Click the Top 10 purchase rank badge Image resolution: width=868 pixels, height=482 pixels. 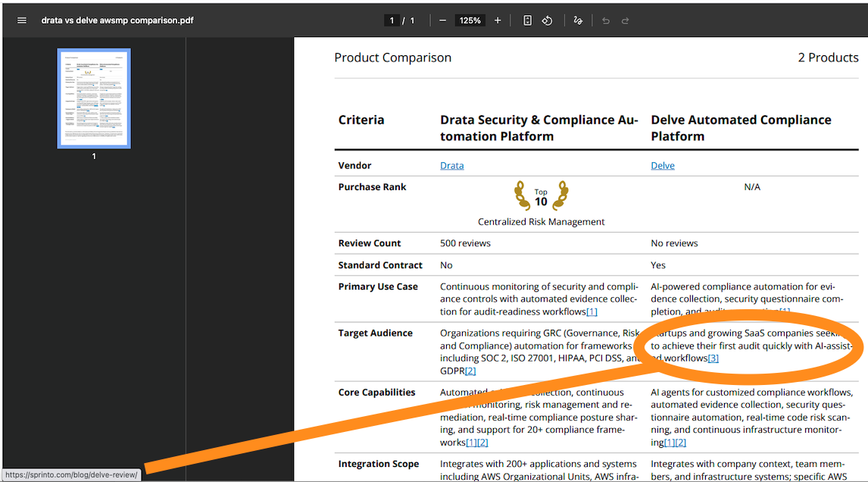541,196
